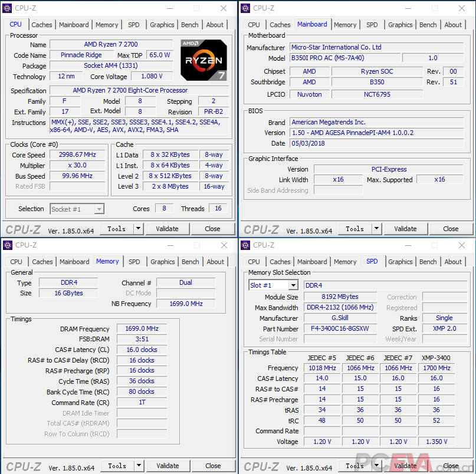The height and width of the screenshot is (474, 476).
Task: Click memory size '16 GBytes' value
Action: 68,293
